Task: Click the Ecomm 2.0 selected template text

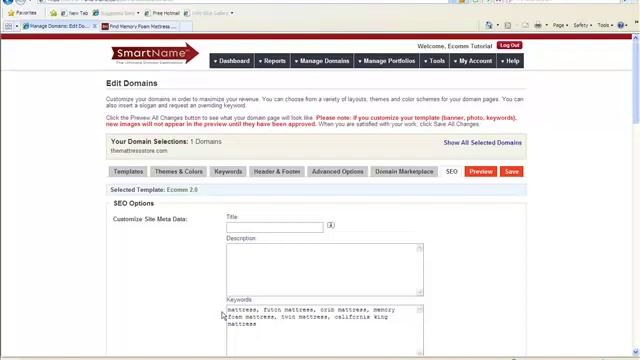Action: [182, 190]
